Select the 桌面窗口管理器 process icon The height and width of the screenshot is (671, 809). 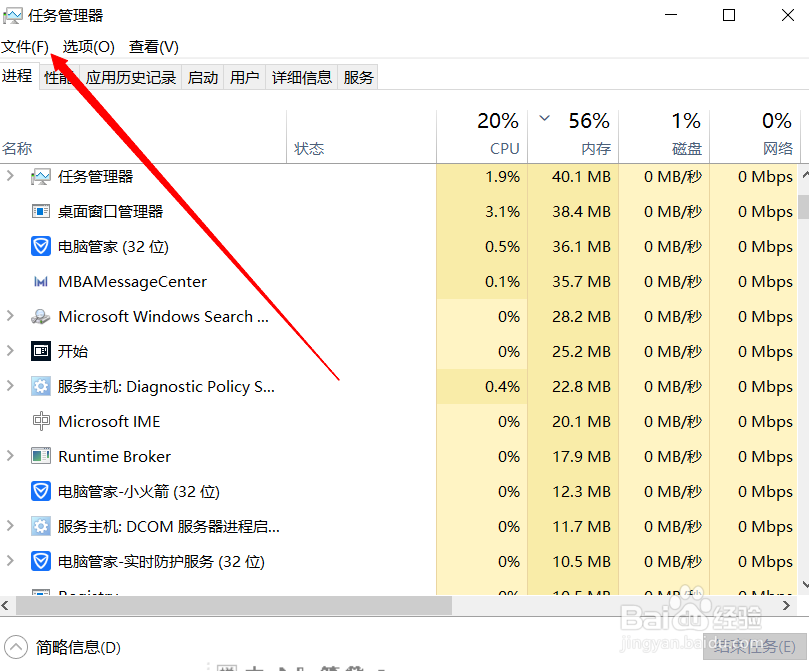tap(41, 211)
